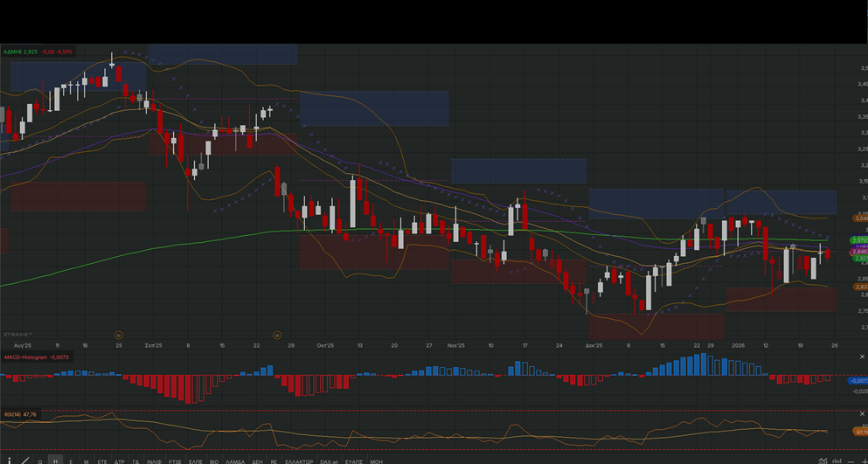Zoom out with the minus icon

[851, 461]
